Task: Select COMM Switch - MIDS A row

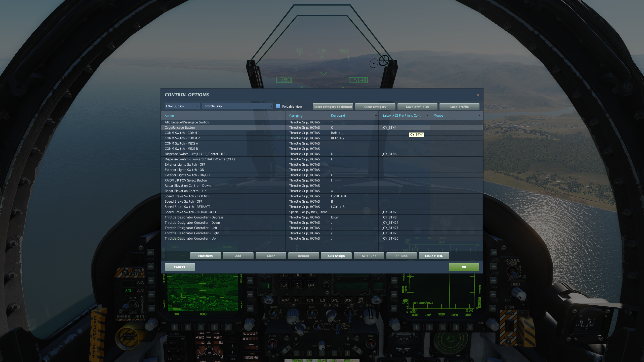Action: (x=321, y=143)
